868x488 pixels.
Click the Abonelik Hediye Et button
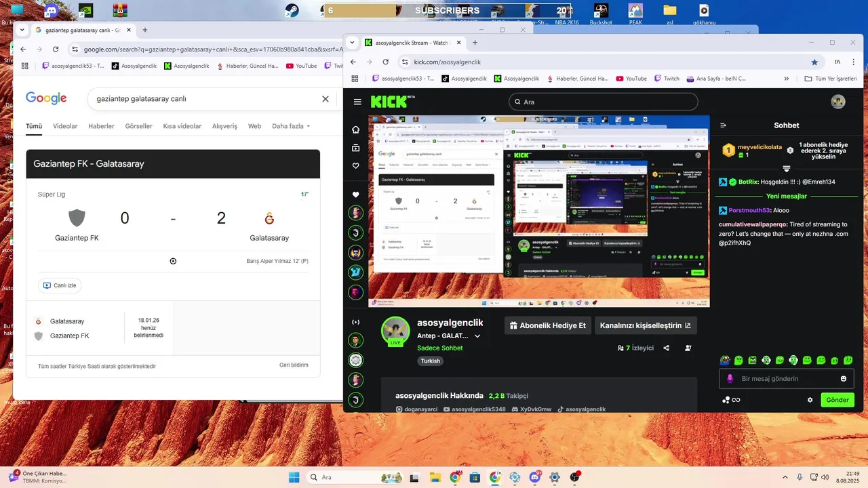coord(547,325)
